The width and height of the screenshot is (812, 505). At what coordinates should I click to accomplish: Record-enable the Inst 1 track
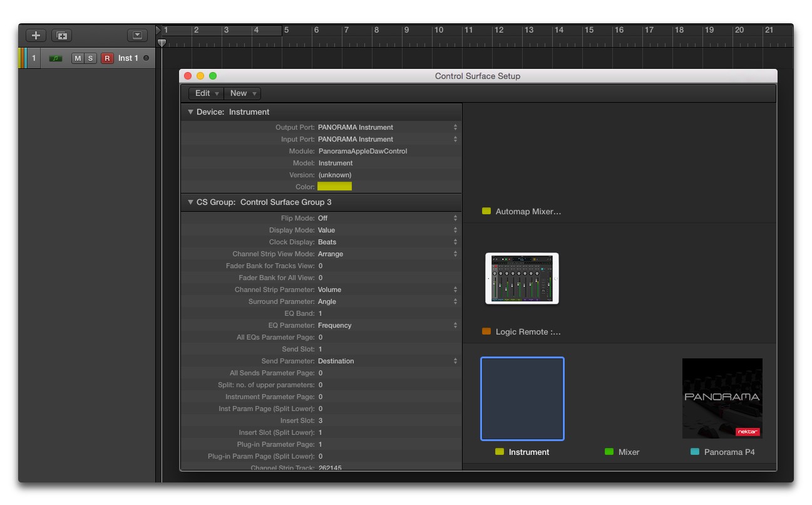point(107,58)
